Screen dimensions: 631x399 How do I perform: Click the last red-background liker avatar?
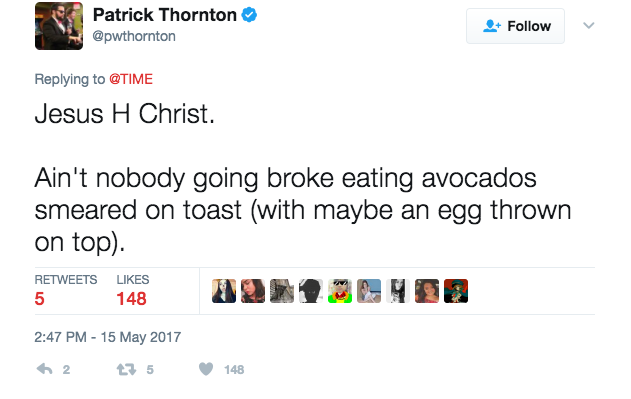click(x=456, y=291)
